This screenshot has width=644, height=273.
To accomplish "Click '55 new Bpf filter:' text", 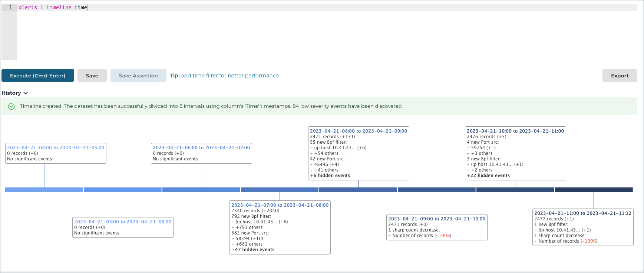I will (x=328, y=142).
